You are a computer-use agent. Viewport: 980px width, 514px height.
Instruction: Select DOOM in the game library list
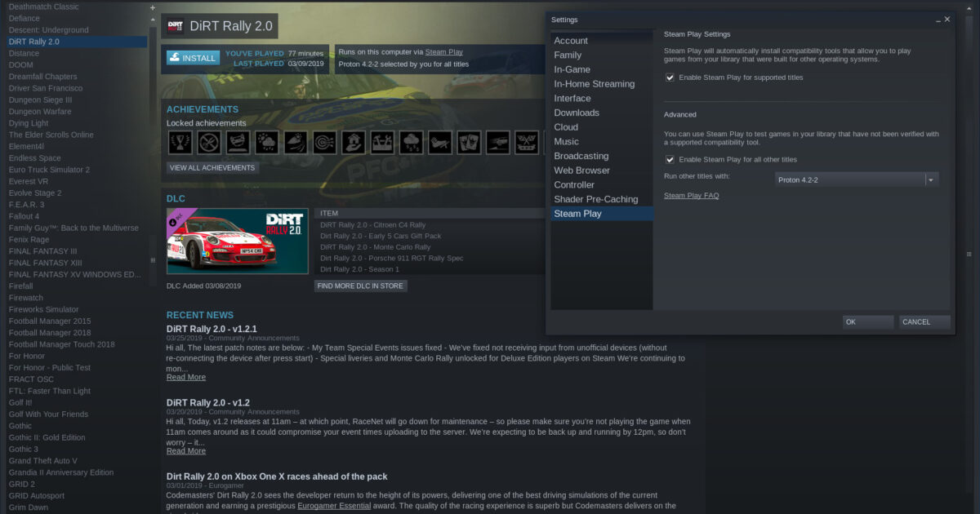(x=21, y=64)
